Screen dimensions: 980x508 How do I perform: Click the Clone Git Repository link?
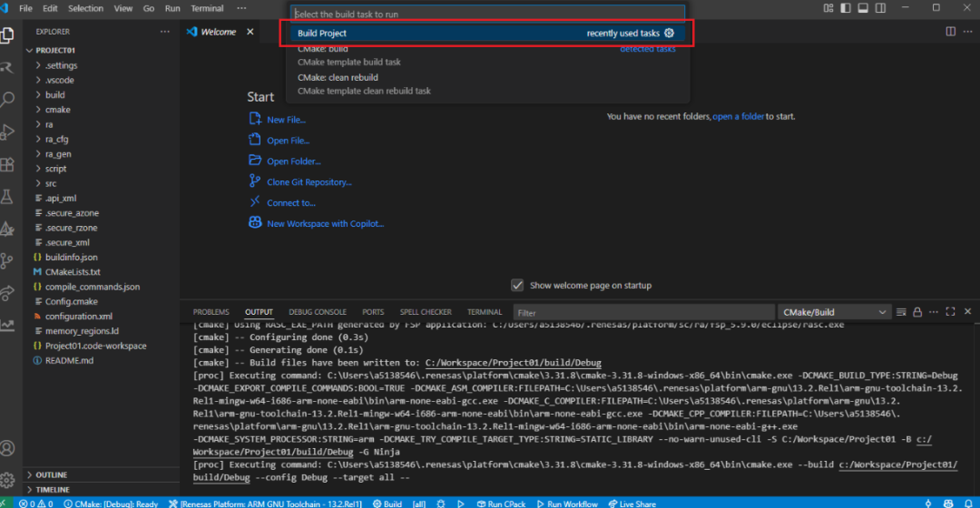tap(309, 182)
